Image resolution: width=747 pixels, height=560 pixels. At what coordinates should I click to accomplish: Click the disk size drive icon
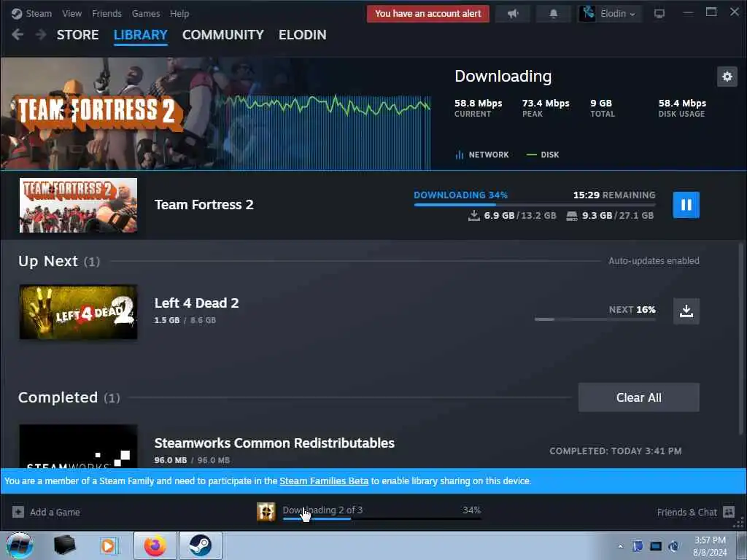coord(572,216)
